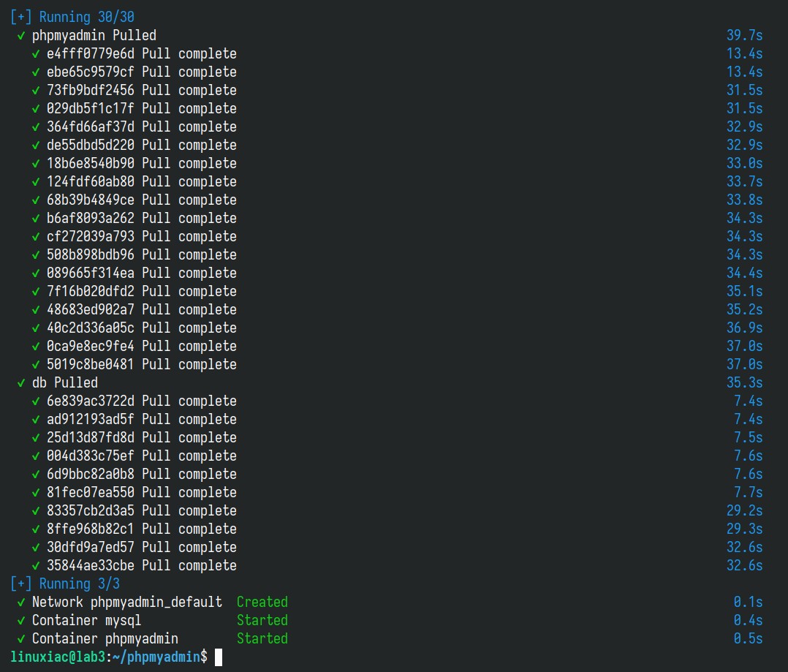Click the green 'Created' status
Viewport: 788px width, 672px height.
262,602
